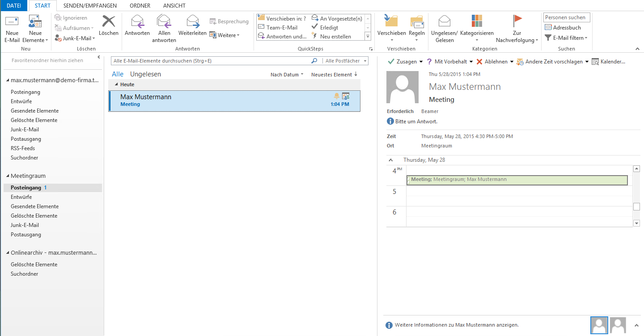
Task: Select the Verschieben in: ? quick step
Action: pyautogui.click(x=282, y=18)
